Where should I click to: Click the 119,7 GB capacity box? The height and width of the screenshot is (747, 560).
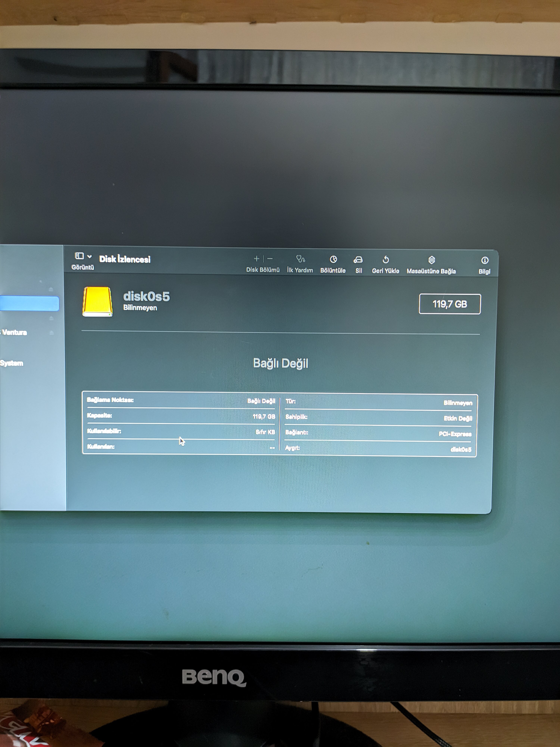(450, 304)
